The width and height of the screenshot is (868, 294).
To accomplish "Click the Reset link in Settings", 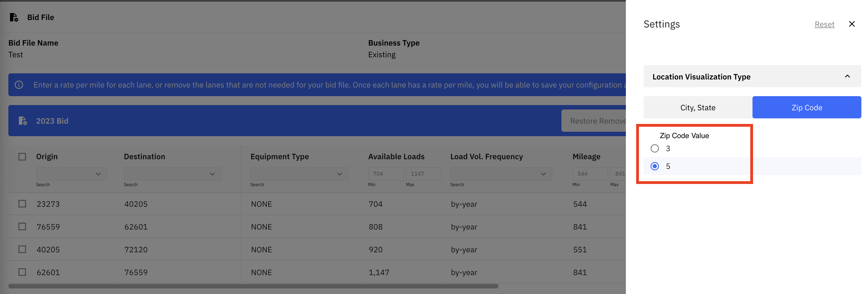I will pos(824,24).
